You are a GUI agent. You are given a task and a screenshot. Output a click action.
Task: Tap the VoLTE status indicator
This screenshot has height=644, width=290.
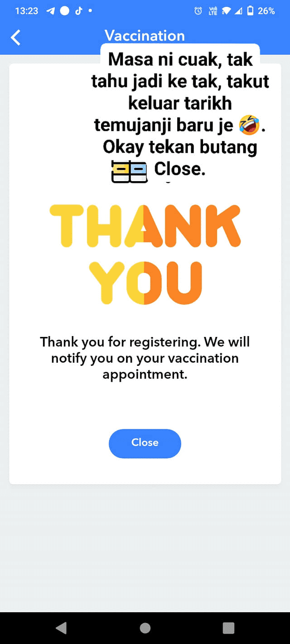[212, 11]
